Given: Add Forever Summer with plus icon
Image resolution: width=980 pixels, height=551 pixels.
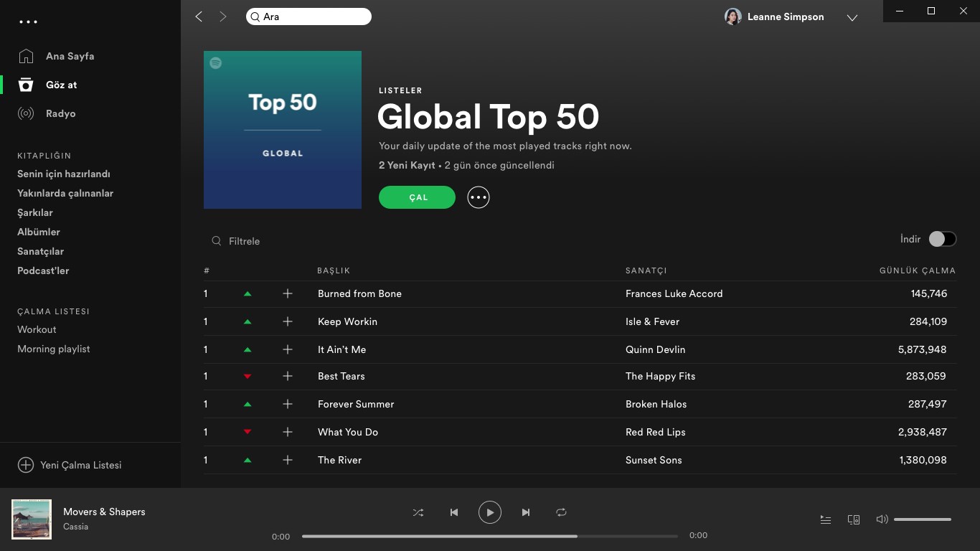Looking at the screenshot, I should (x=288, y=404).
